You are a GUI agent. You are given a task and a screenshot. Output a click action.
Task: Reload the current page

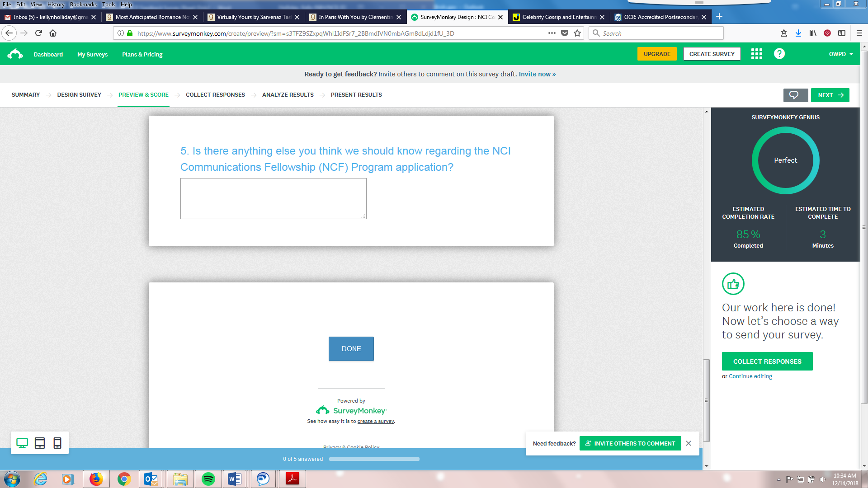click(38, 33)
